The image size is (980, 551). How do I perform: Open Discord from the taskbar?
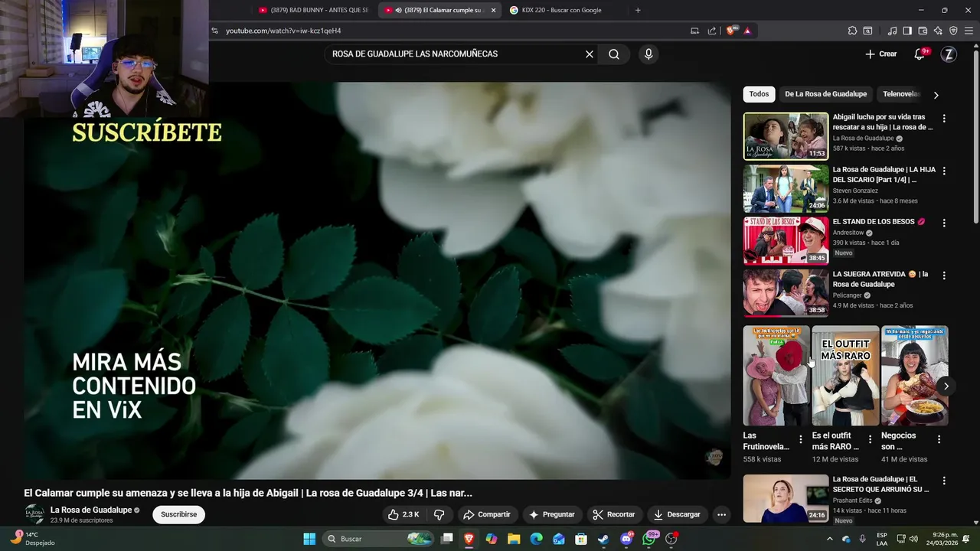[x=626, y=539]
